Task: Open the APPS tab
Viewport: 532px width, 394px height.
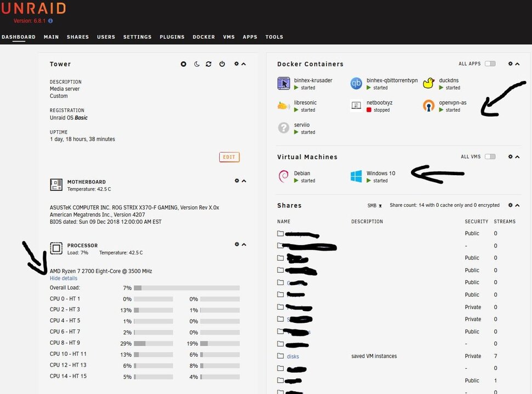Action: pyautogui.click(x=250, y=37)
